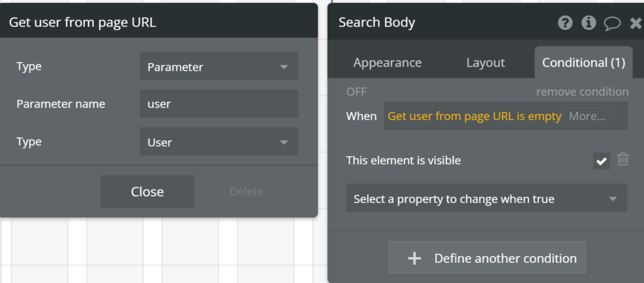
Task: Open the comment bubble icon
Action: click(612, 23)
